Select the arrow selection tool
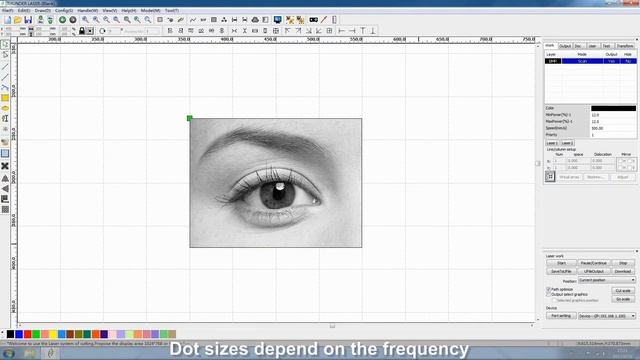The height and width of the screenshot is (360, 640). pyautogui.click(x=5, y=44)
